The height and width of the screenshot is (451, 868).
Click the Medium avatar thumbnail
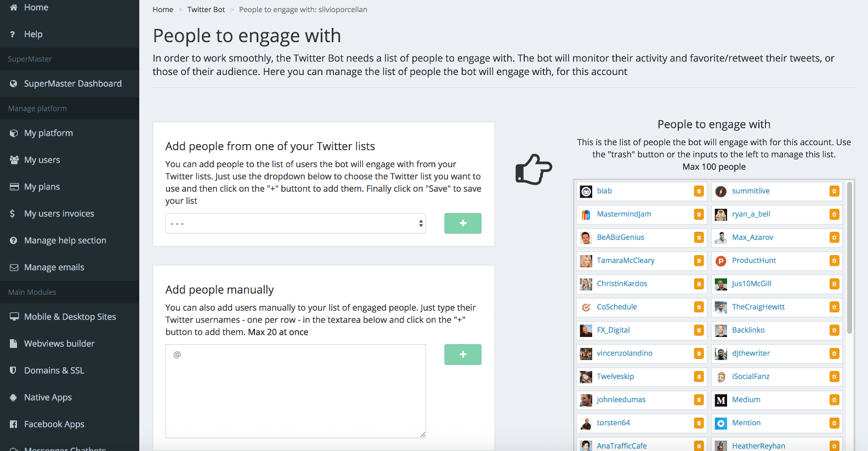click(721, 400)
